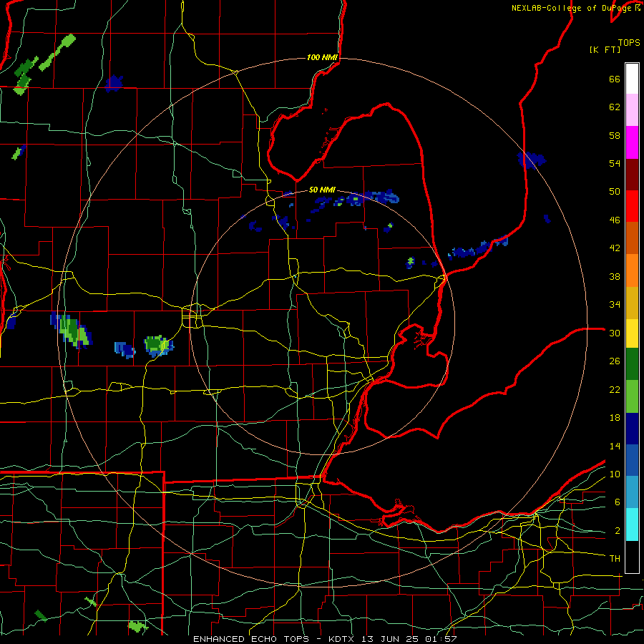Screen dimensions: 644x644
Task: Click the 42 legend value
Action: point(615,248)
